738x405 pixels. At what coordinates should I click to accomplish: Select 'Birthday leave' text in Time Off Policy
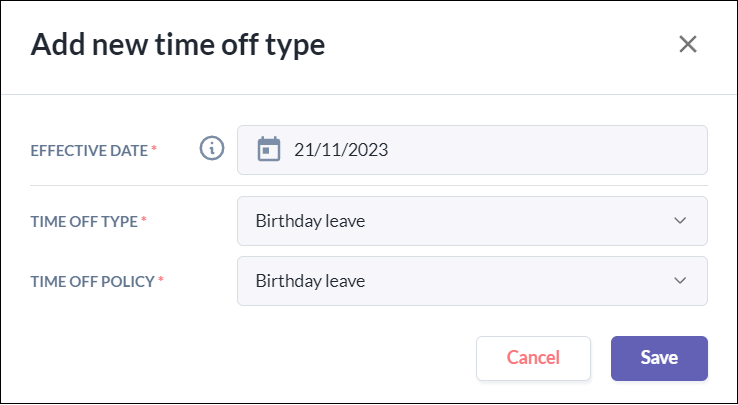tap(310, 281)
